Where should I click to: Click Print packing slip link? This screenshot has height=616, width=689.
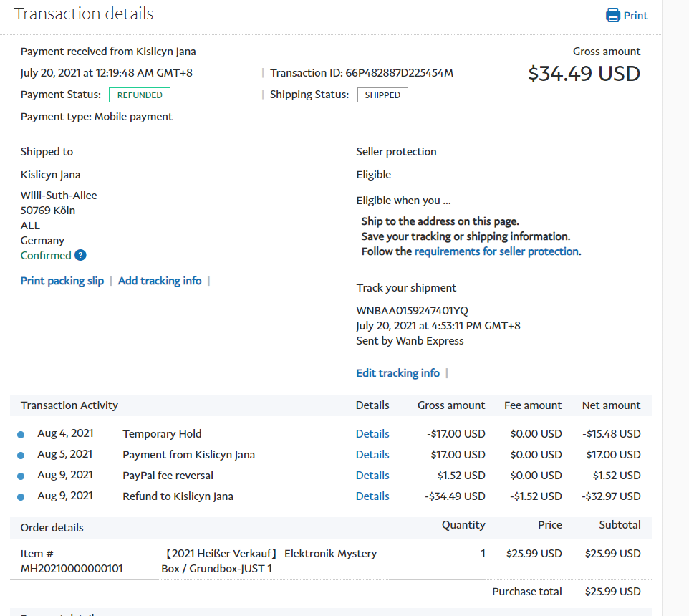point(62,281)
